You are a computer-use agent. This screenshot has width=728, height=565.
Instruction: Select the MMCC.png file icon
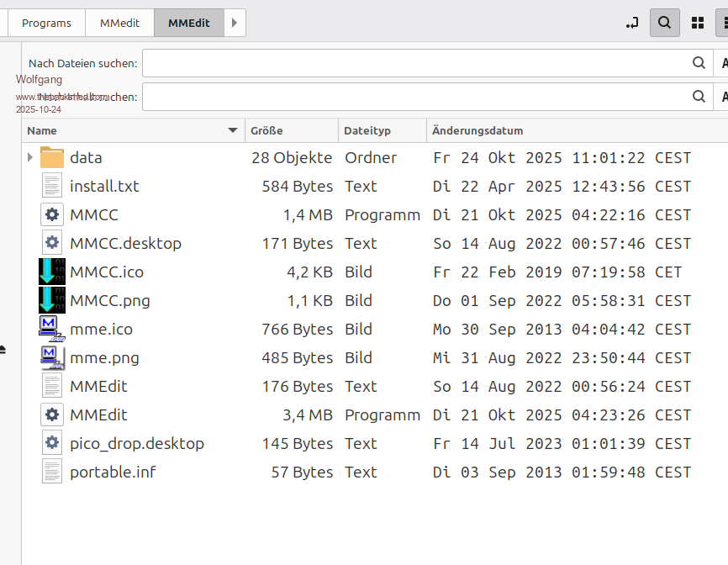click(x=52, y=301)
